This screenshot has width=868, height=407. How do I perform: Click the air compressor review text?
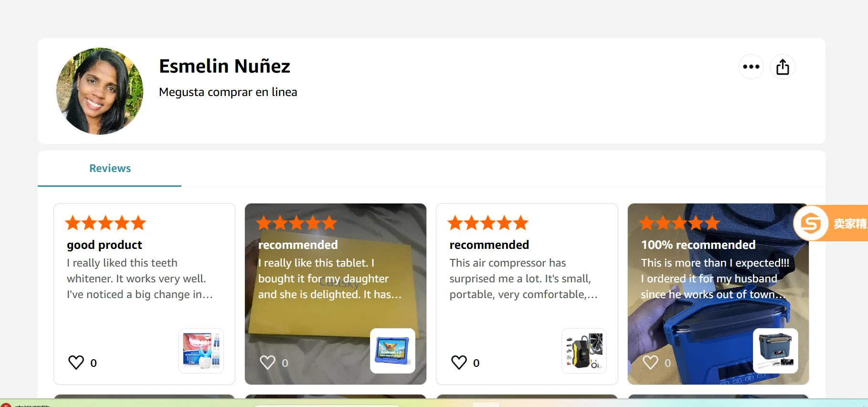[523, 278]
